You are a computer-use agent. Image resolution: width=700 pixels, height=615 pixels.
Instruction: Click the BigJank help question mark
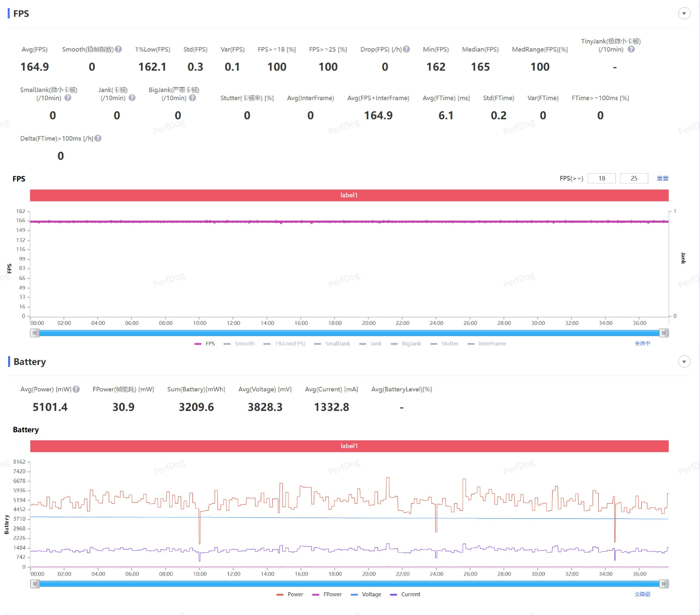tap(192, 98)
